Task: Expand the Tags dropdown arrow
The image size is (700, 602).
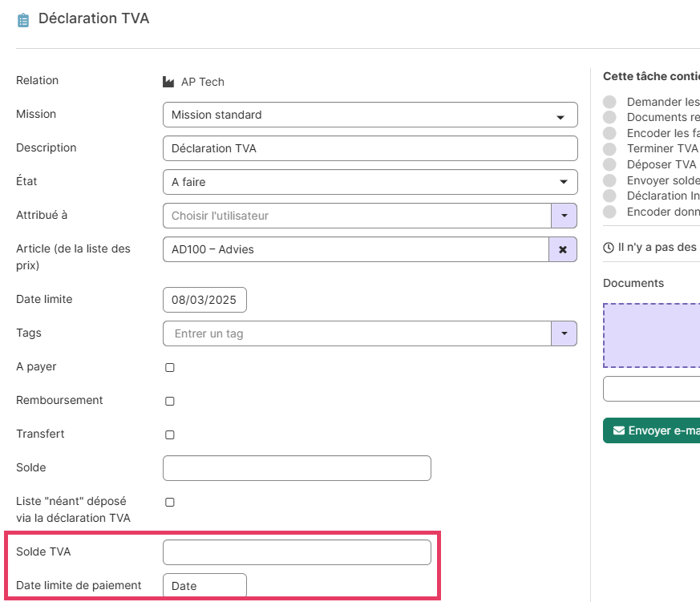Action: coord(564,333)
